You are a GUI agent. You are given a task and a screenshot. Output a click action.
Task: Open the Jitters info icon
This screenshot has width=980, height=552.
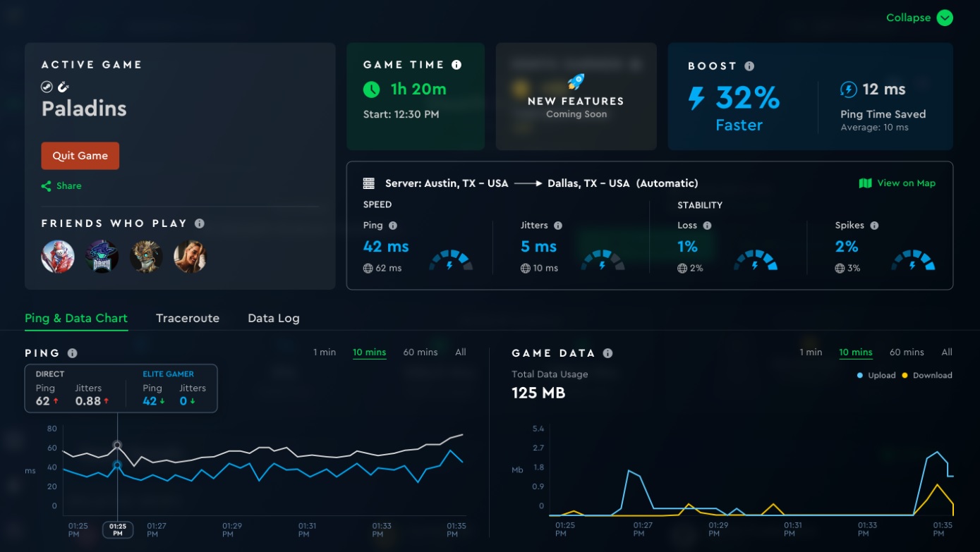[558, 226]
